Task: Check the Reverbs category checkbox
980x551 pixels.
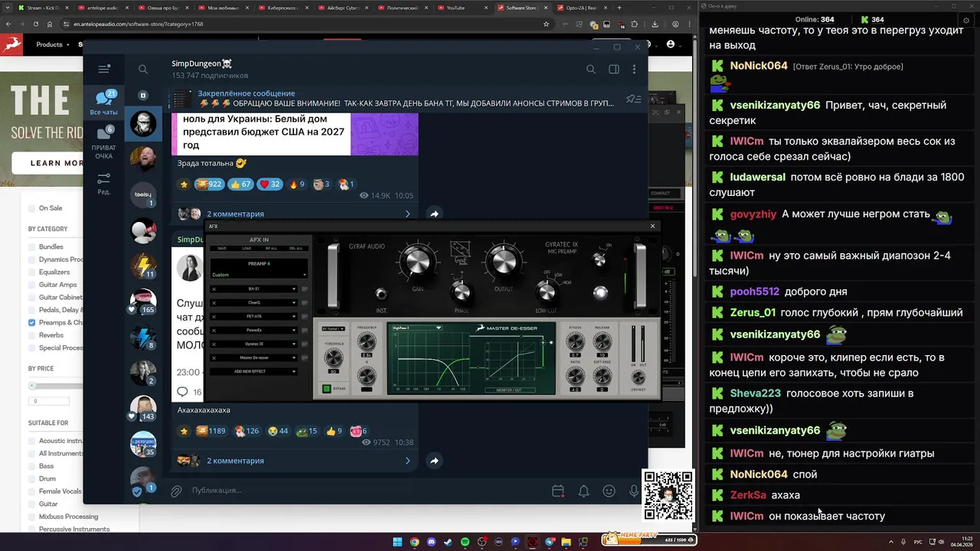Action: click(31, 335)
